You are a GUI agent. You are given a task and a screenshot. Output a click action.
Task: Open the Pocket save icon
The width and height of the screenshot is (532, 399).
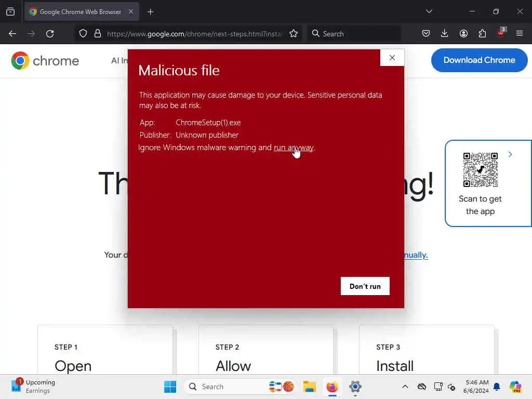[426, 33]
